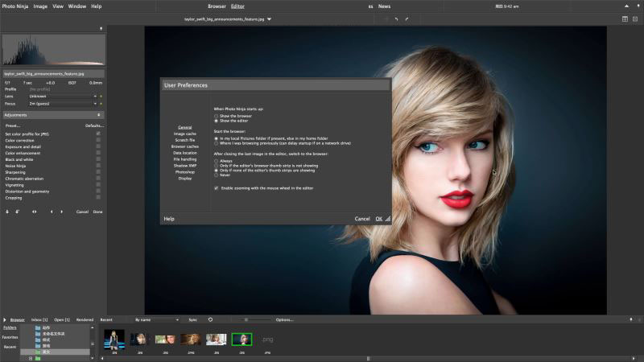Open the Image menu
This screenshot has width=644, height=362.
(40, 6)
